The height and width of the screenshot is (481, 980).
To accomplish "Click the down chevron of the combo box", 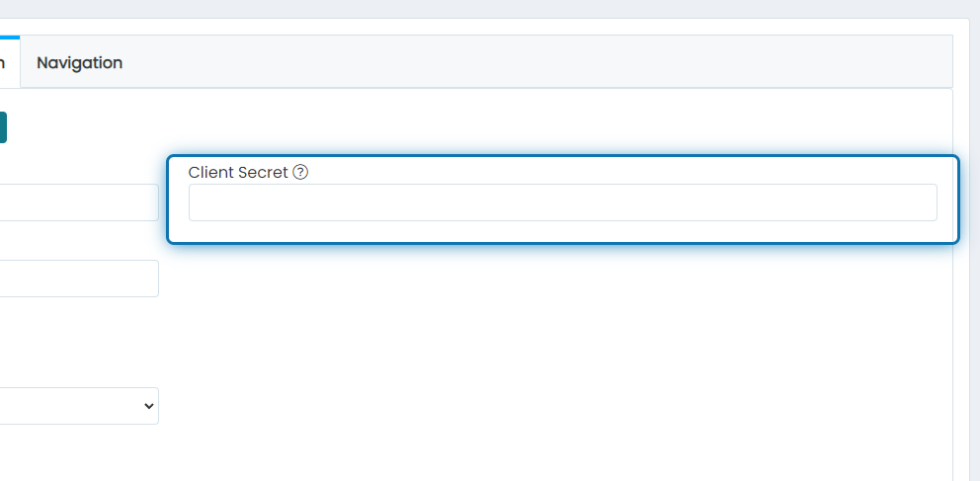I will 149,406.
